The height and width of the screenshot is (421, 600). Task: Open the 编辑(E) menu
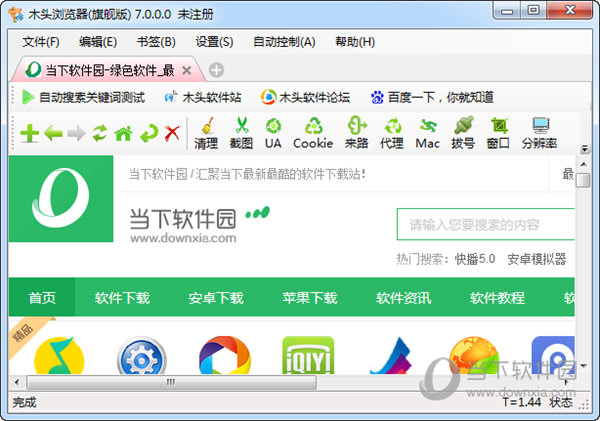point(98,41)
